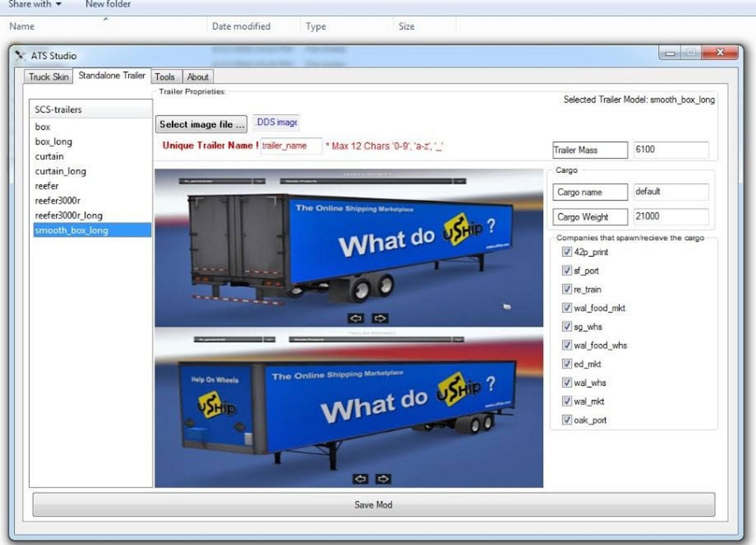Toggle the oak_port checkbox
The width and height of the screenshot is (756, 545).
pos(567,420)
